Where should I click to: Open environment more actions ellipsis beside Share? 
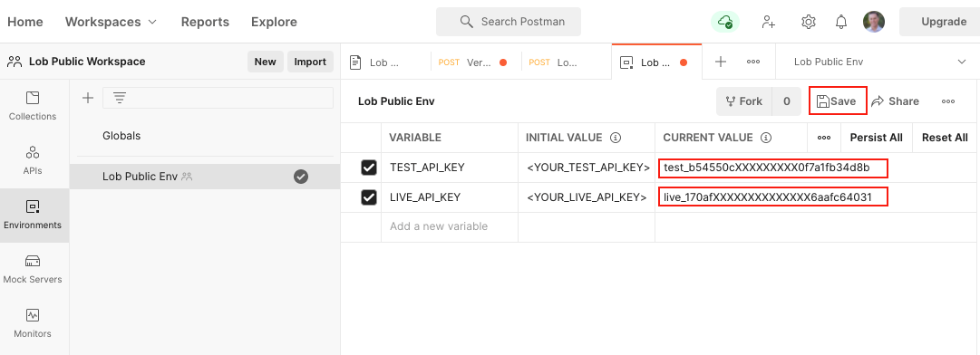(948, 101)
